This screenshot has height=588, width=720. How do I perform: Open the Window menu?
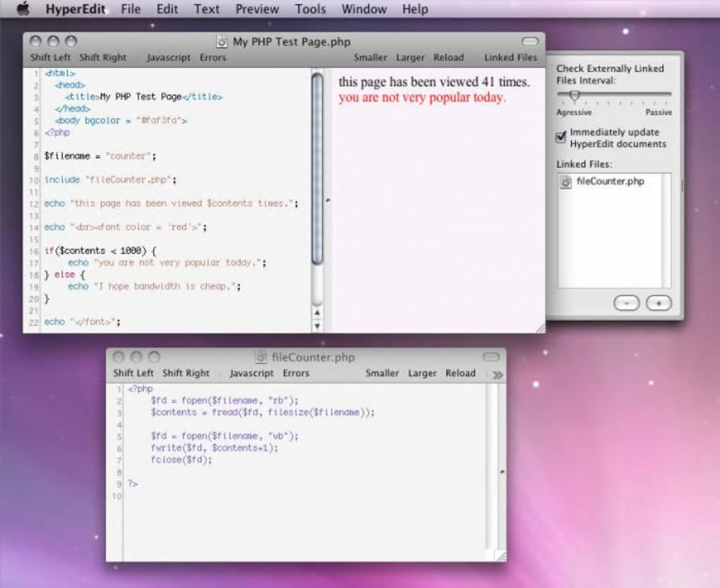click(x=364, y=9)
